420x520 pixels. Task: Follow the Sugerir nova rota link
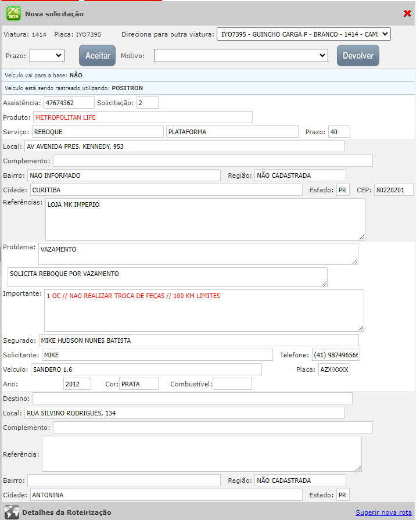(384, 512)
